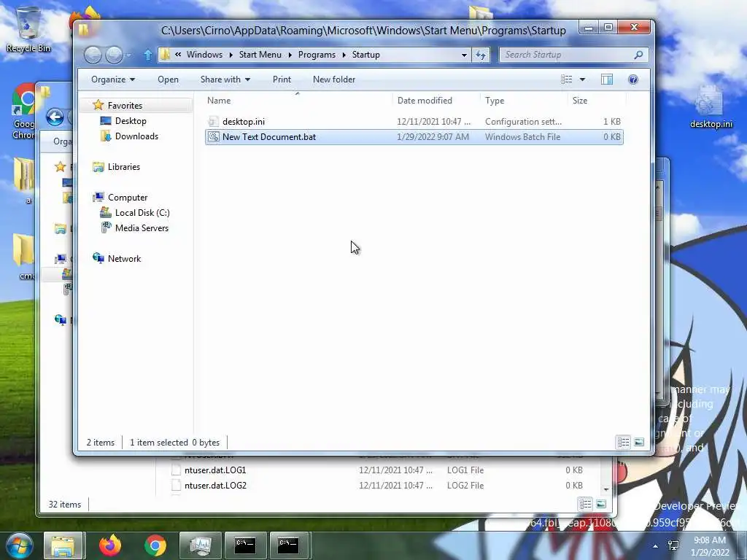Expand the address bar history dropdown
The width and height of the screenshot is (747, 560).
[464, 55]
